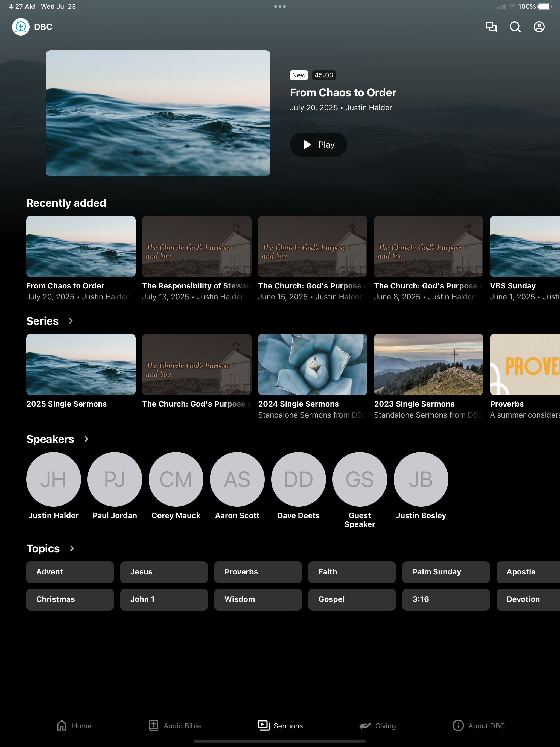Image resolution: width=560 pixels, height=747 pixels.
Task: Select speaker Aaron Scott avatar
Action: (x=237, y=479)
